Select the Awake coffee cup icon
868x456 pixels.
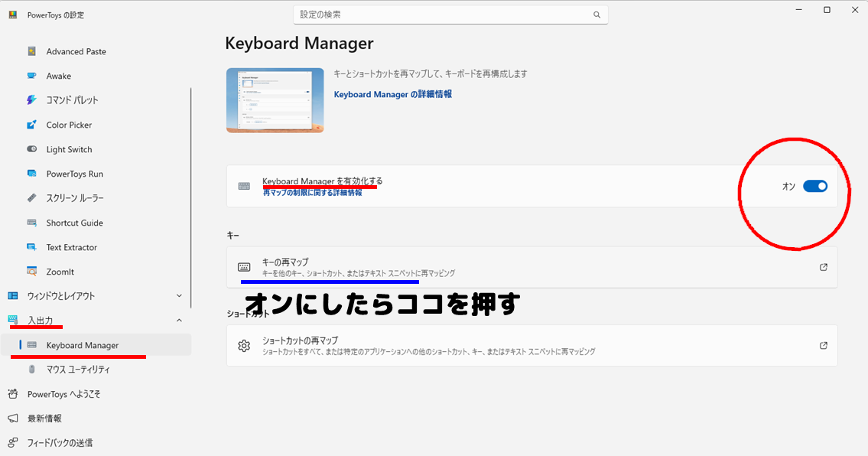pos(32,76)
